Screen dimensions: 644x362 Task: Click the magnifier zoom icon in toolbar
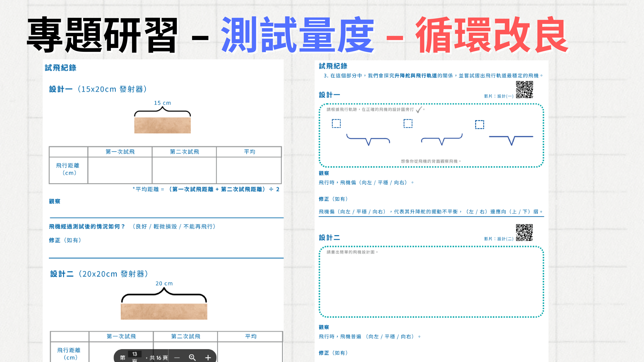192,357
